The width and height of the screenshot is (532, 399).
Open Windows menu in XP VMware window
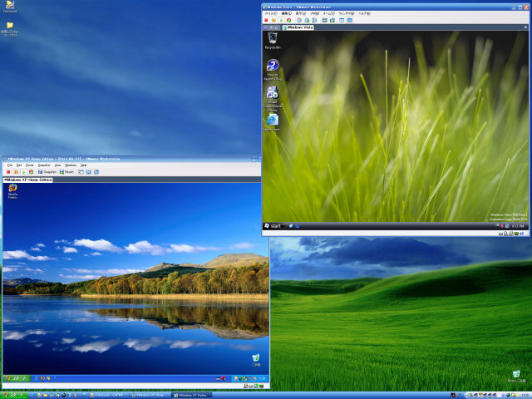(x=71, y=165)
